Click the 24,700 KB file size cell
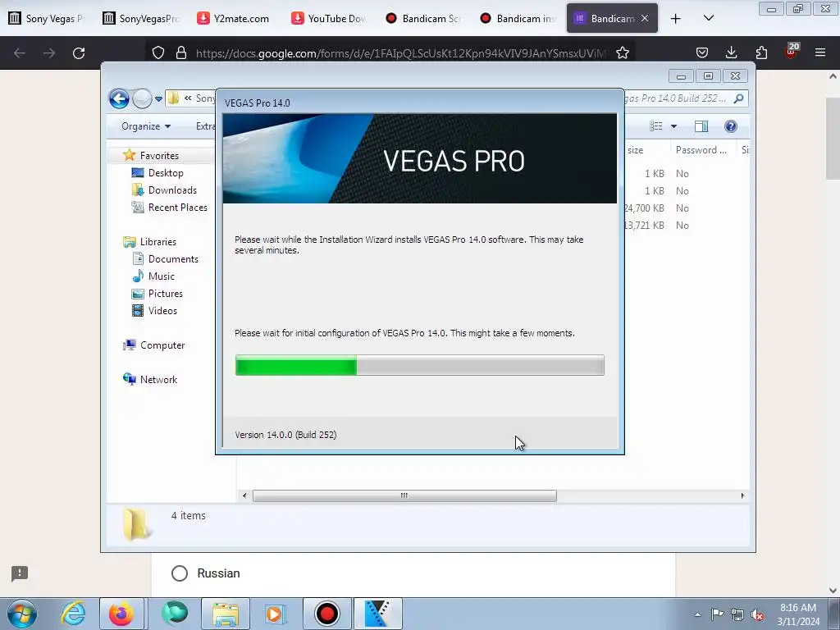The width and height of the screenshot is (840, 630). pos(645,208)
